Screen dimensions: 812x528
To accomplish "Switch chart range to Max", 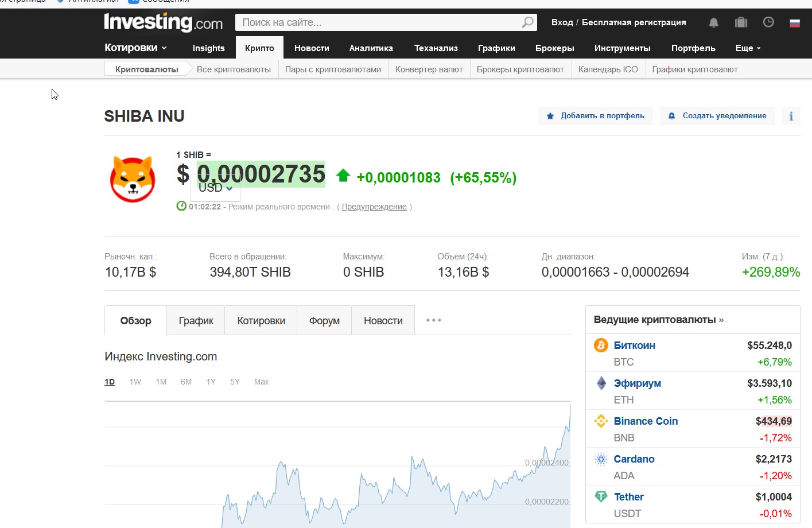I will (261, 382).
